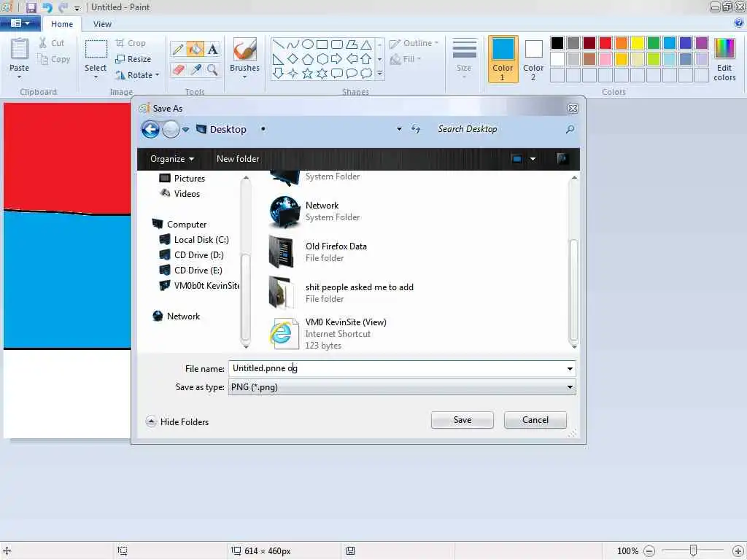
Task: Select the Color picker eyedropper tool
Action: [196, 69]
